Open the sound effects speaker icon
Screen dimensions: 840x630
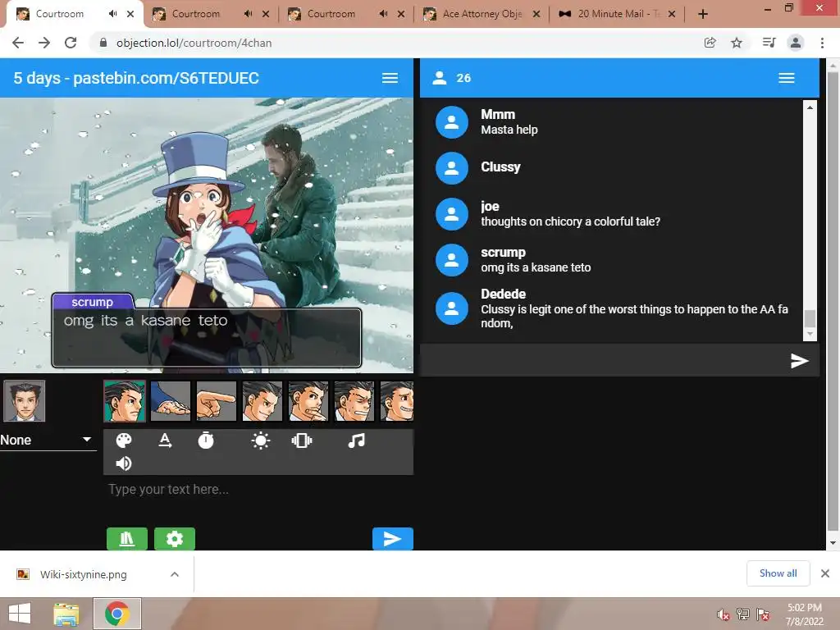coord(124,463)
